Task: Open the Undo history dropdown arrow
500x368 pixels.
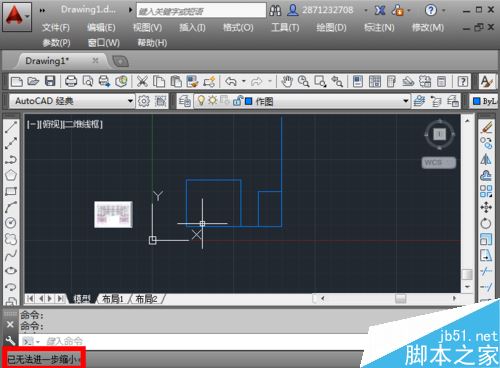Action: click(244, 81)
